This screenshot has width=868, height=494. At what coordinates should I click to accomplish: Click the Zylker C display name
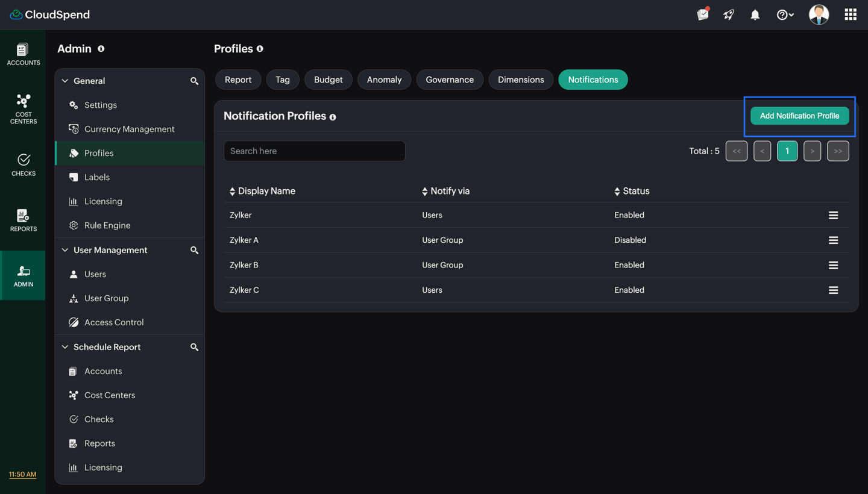[244, 290]
